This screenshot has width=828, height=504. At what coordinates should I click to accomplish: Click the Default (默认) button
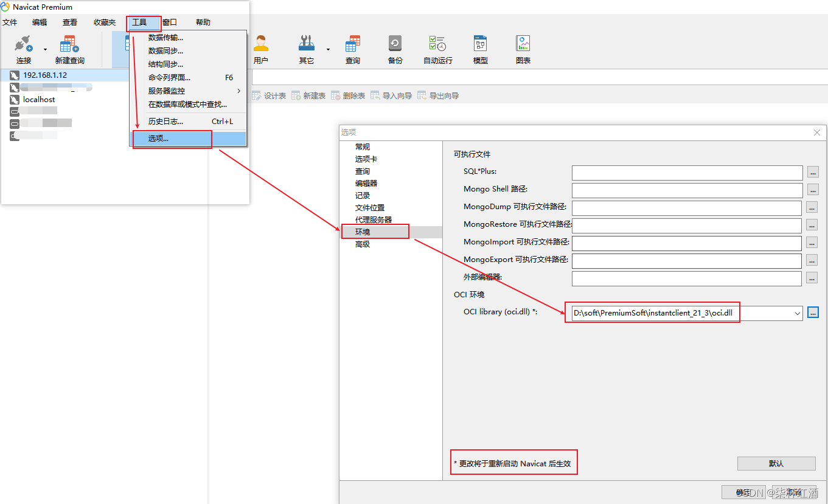(776, 464)
